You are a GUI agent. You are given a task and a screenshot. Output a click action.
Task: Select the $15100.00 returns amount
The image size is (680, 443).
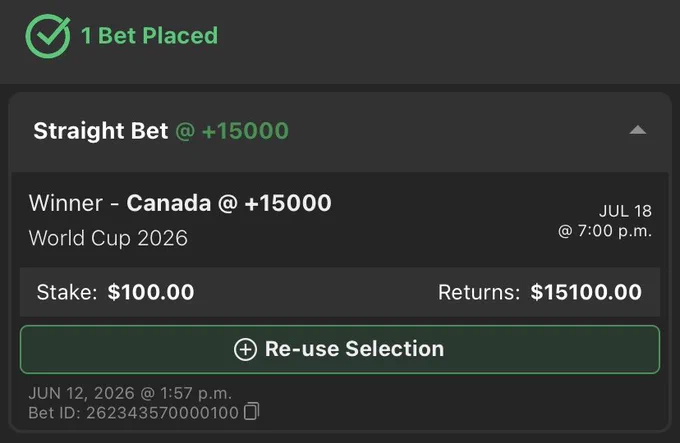pyautogui.click(x=586, y=292)
